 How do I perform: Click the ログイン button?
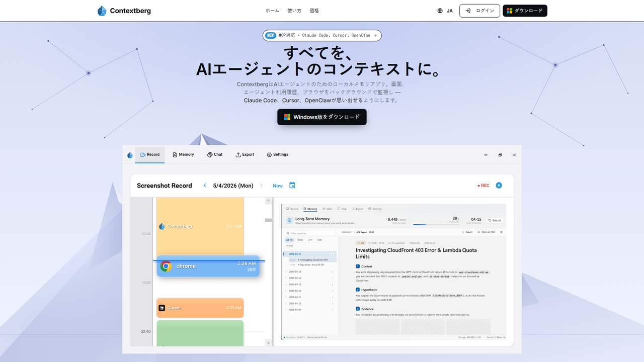coord(479,11)
